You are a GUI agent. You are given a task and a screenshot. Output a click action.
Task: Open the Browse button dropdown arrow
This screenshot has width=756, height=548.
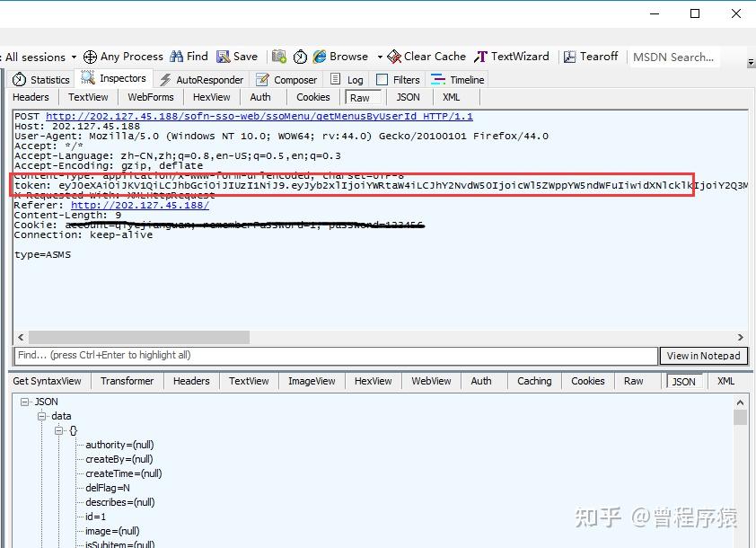pyautogui.click(x=379, y=56)
